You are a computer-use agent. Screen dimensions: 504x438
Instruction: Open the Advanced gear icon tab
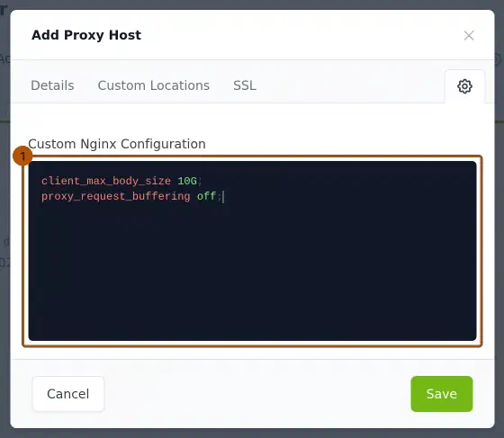pyautogui.click(x=464, y=86)
